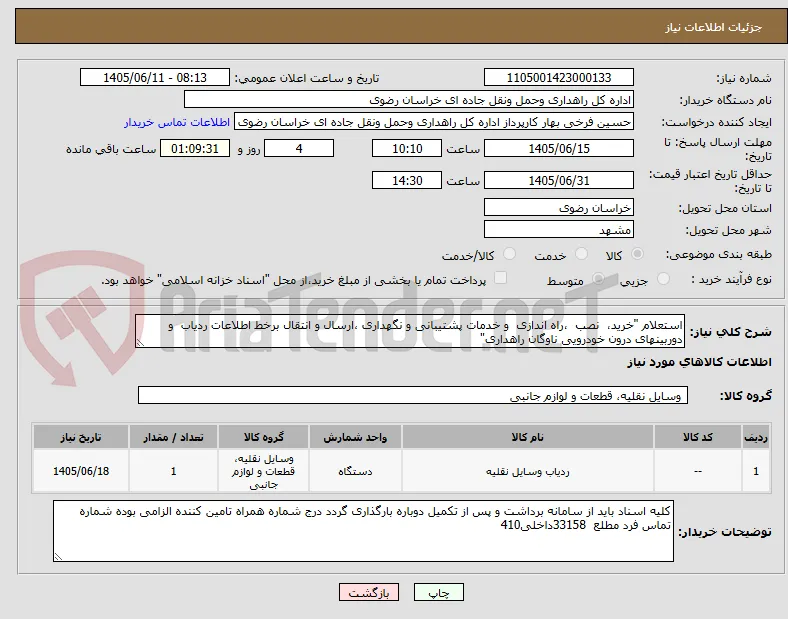Click تاریخ نیاز column header
Screen dimensions: 788x619
tap(81, 437)
